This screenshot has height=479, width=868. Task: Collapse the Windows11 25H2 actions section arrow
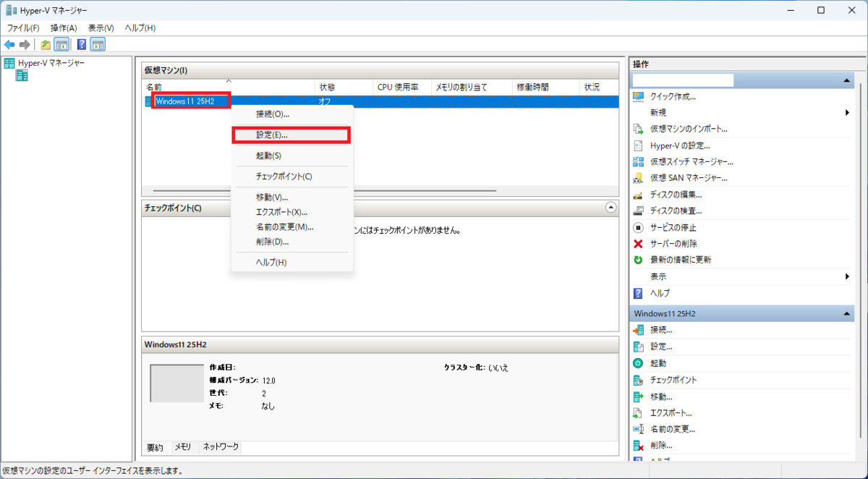click(x=846, y=314)
